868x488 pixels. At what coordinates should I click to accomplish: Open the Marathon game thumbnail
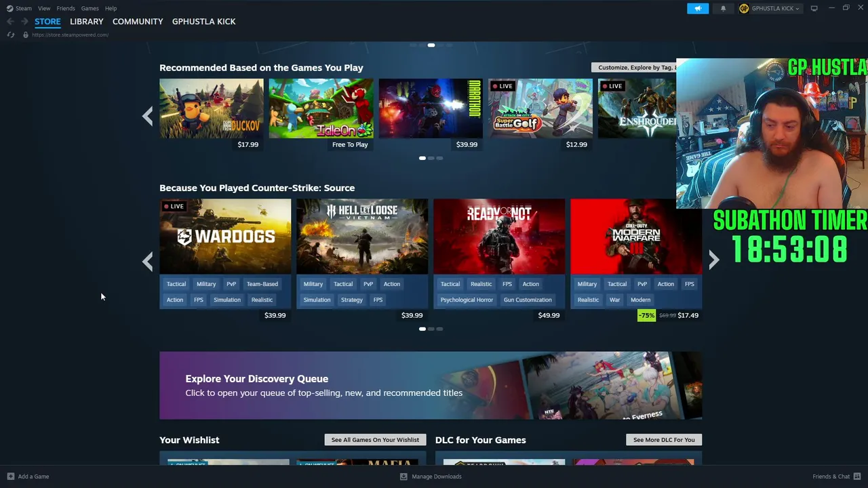(x=431, y=108)
